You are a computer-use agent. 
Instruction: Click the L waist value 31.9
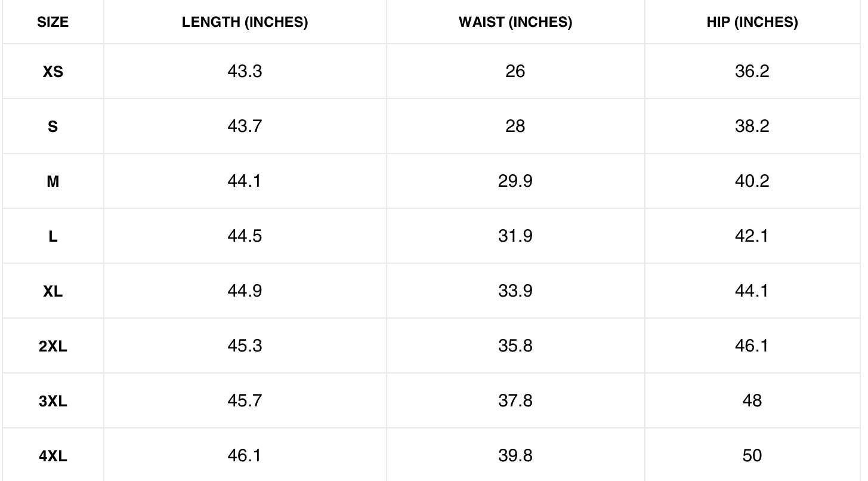pyautogui.click(x=515, y=236)
